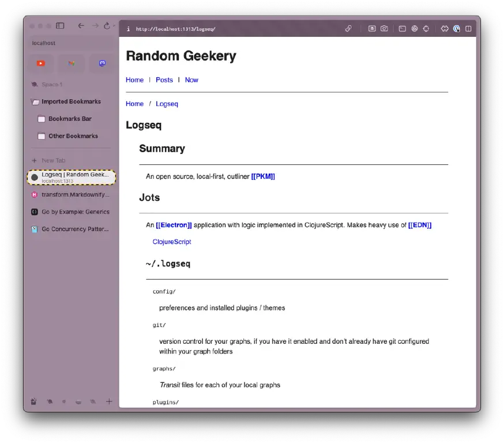Open the Now navigation link

click(191, 80)
